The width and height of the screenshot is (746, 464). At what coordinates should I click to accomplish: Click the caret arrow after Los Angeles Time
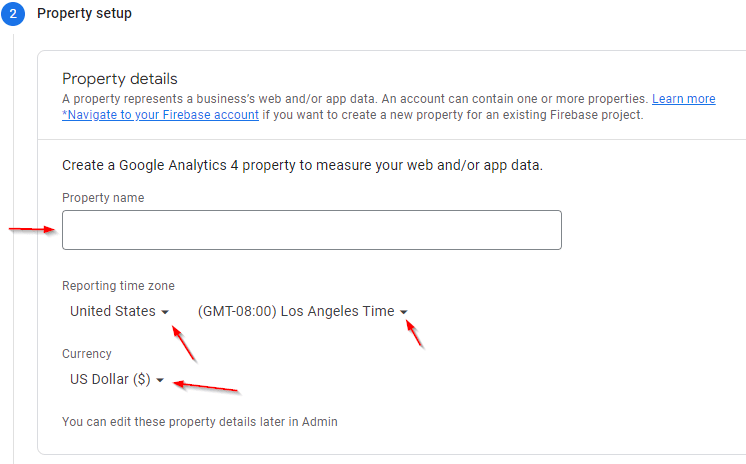pyautogui.click(x=404, y=312)
